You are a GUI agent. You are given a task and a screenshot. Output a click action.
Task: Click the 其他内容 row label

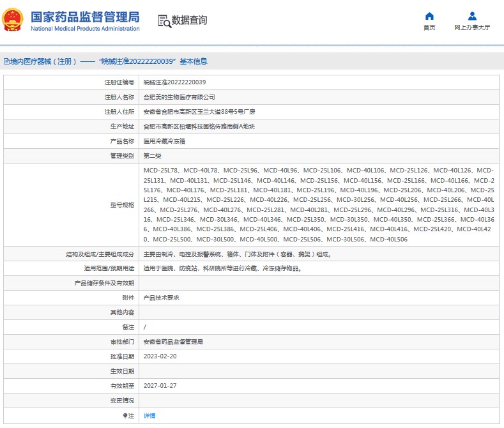[x=122, y=312]
